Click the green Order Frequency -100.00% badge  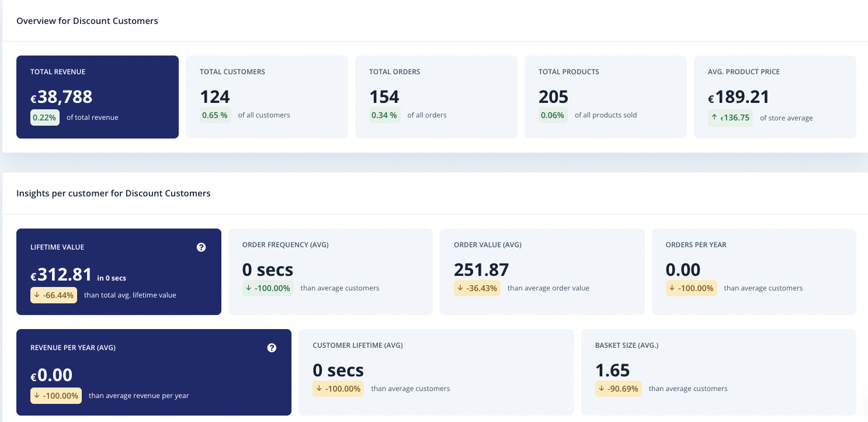[x=268, y=288]
